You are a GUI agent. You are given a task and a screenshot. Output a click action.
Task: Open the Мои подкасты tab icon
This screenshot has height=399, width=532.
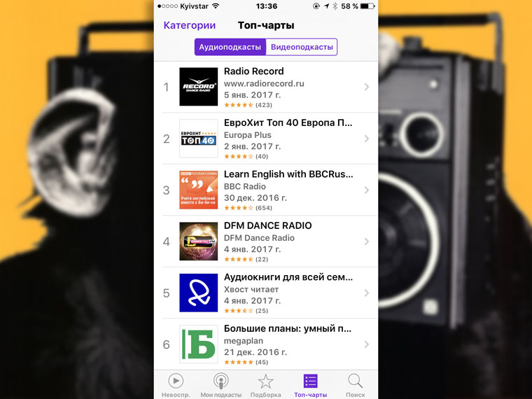click(221, 381)
